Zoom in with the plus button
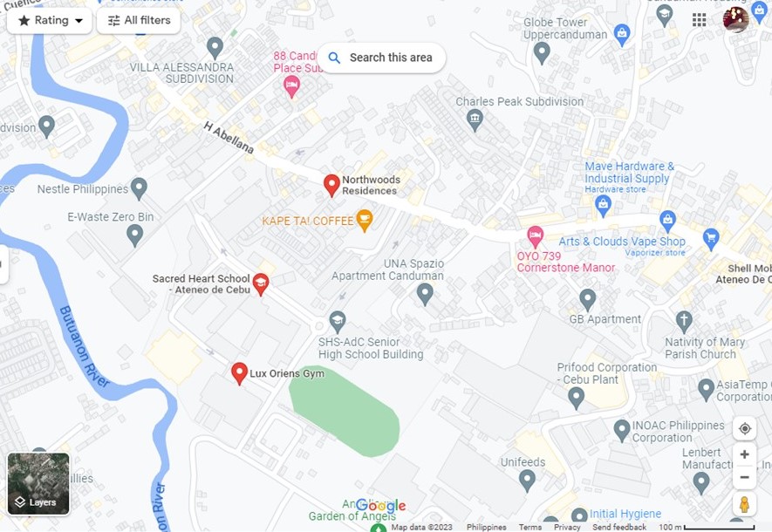The height and width of the screenshot is (532, 772). tap(744, 454)
